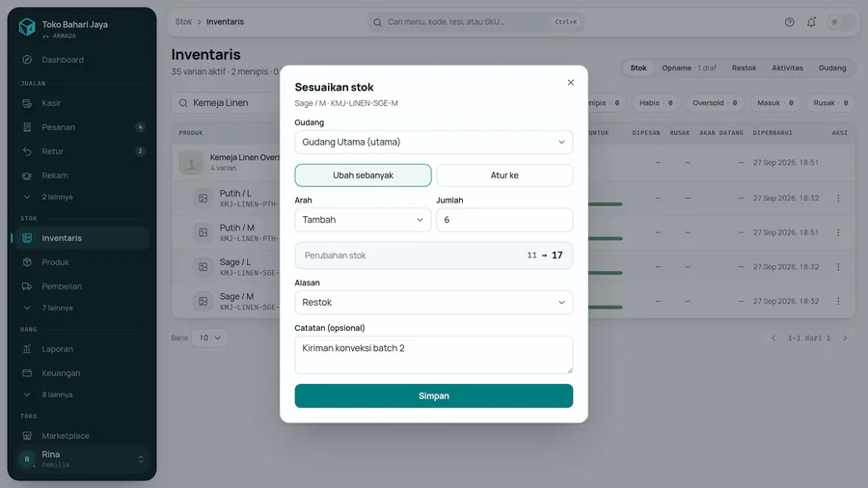Viewport: 868px width, 488px height.
Task: Open actions menu for Putih / M row
Action: pos(838,232)
